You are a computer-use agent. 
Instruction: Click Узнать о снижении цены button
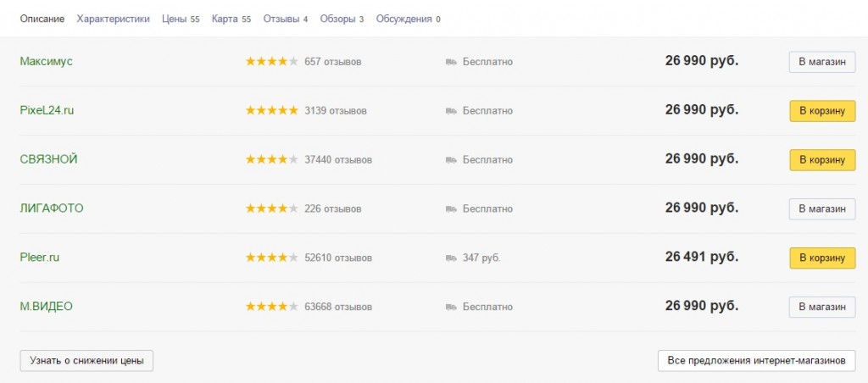pyautogui.click(x=86, y=361)
